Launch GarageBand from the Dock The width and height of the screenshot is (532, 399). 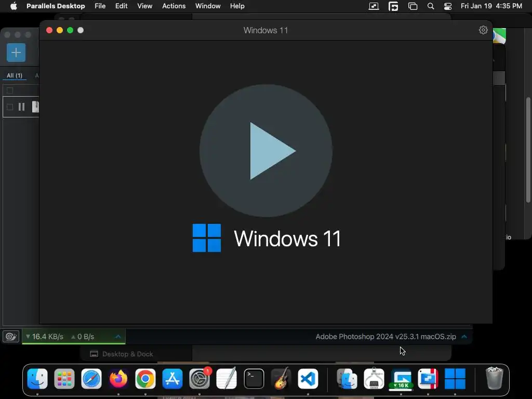[281, 379]
